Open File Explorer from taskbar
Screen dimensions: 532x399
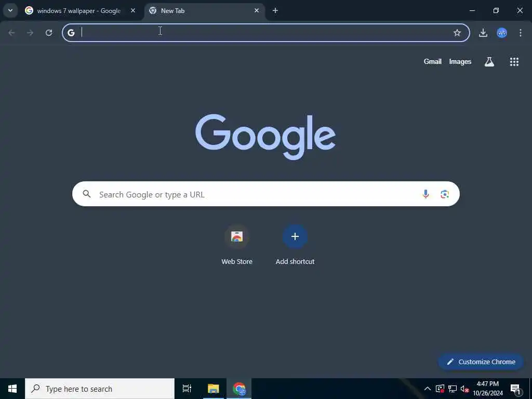pyautogui.click(x=214, y=389)
